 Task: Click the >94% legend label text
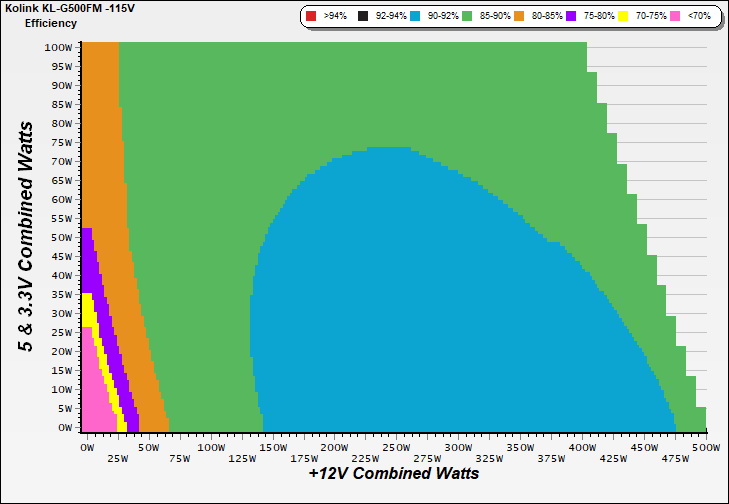pyautogui.click(x=335, y=17)
